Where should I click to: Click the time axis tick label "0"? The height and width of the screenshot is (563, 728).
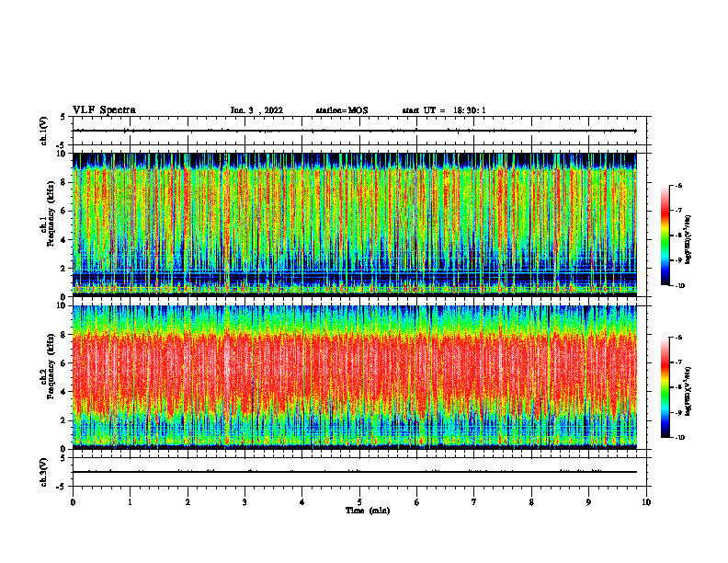coord(73,502)
